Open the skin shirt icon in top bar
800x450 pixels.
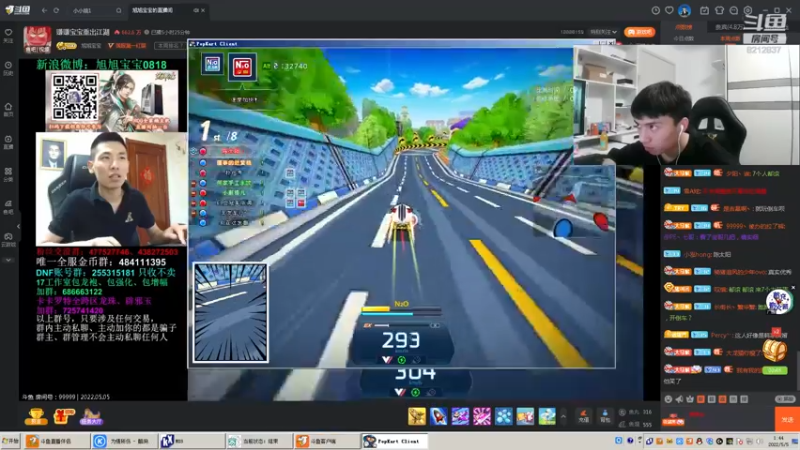pyautogui.click(x=719, y=10)
